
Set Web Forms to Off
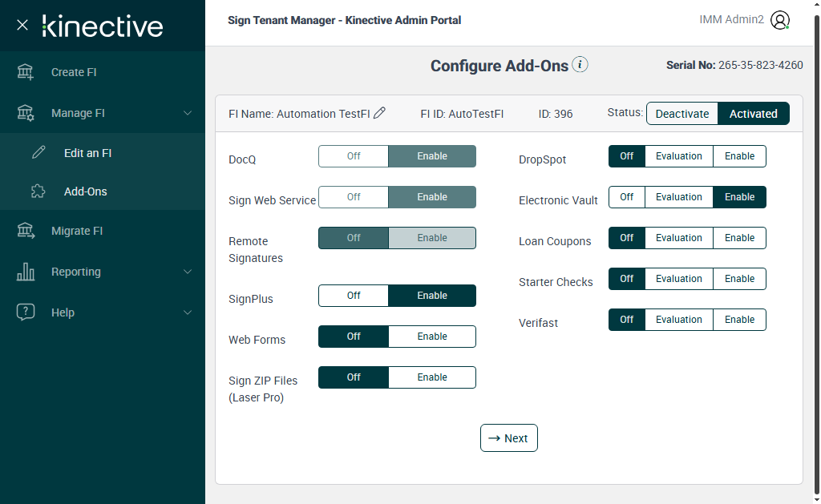point(354,336)
